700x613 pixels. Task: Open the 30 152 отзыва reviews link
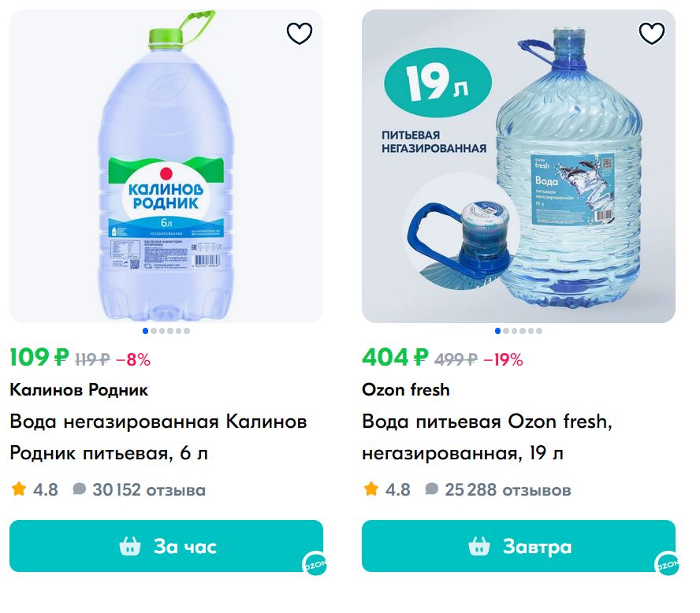pos(149,490)
